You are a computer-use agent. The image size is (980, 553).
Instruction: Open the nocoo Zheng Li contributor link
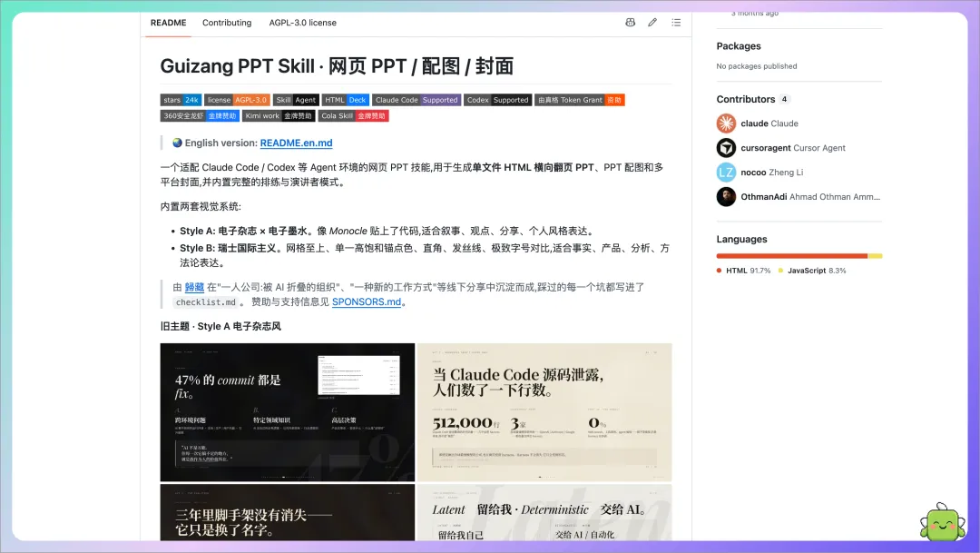(x=772, y=172)
